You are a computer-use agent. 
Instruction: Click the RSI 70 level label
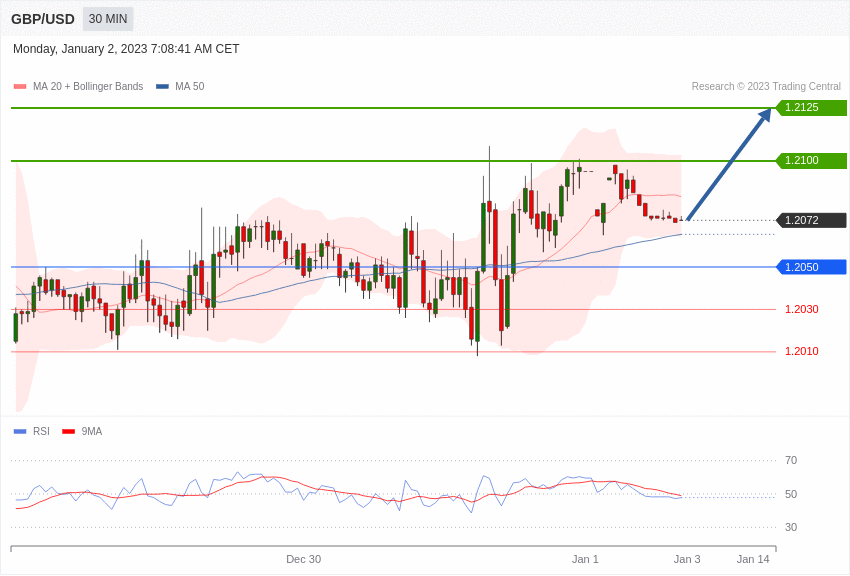tap(791, 461)
